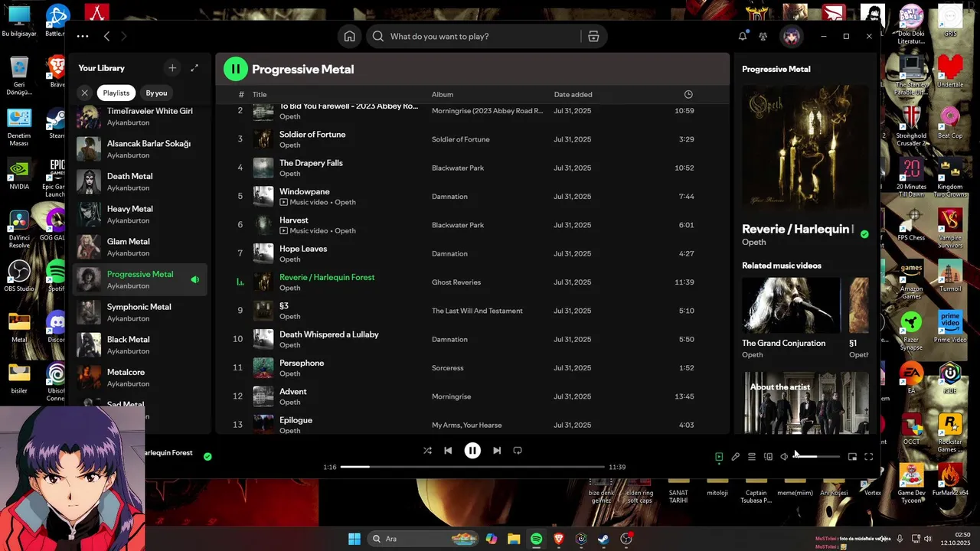The width and height of the screenshot is (980, 551).
Task: Open File Explorer from taskbar
Action: tap(514, 539)
